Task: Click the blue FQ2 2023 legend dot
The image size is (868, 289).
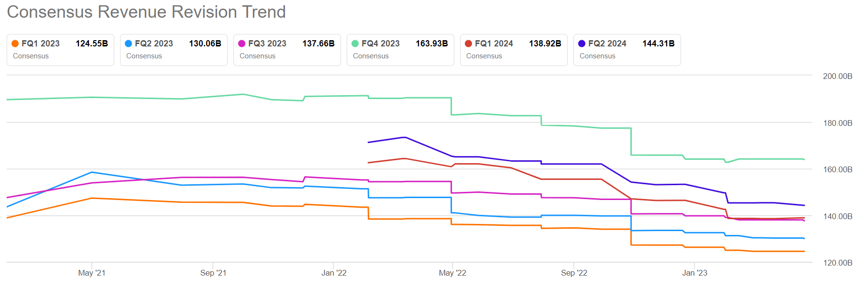Action: (129, 44)
